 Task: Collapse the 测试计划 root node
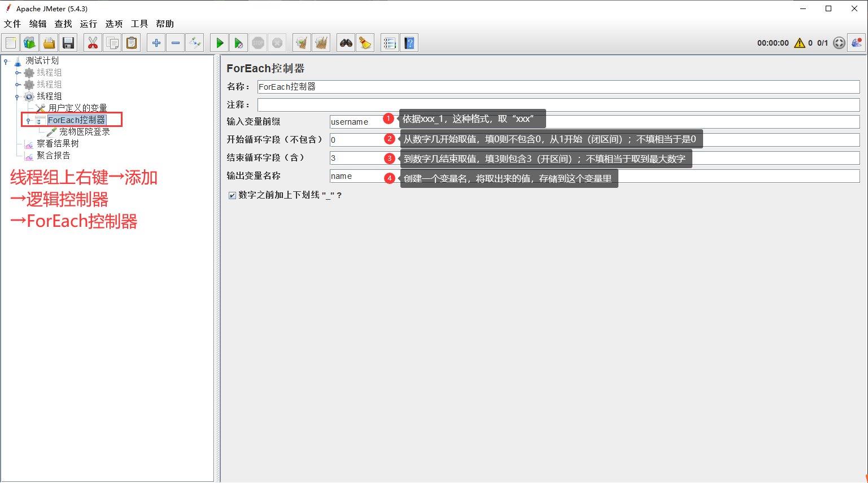6,61
